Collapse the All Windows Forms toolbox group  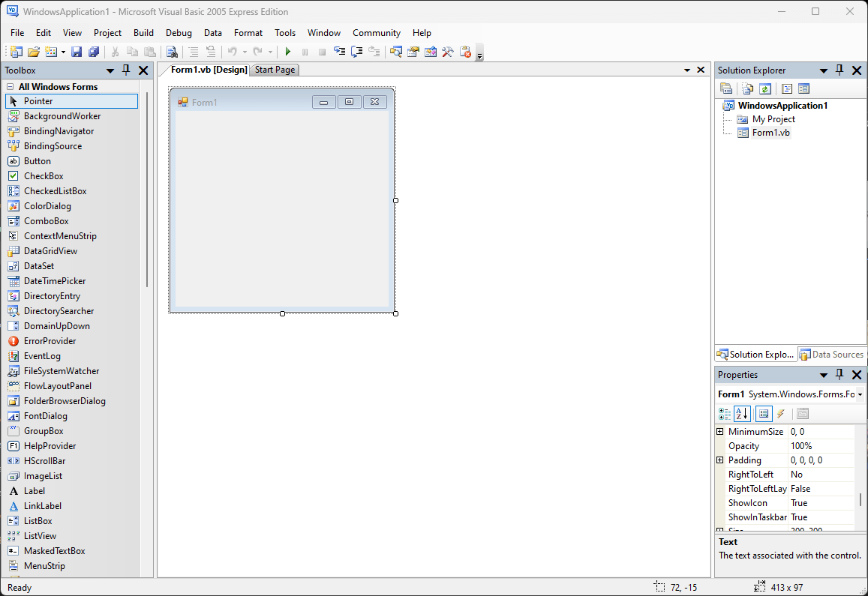point(10,87)
